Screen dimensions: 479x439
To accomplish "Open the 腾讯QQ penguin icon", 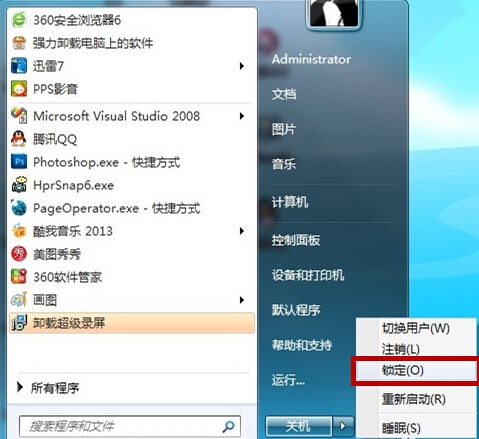I will [19, 139].
